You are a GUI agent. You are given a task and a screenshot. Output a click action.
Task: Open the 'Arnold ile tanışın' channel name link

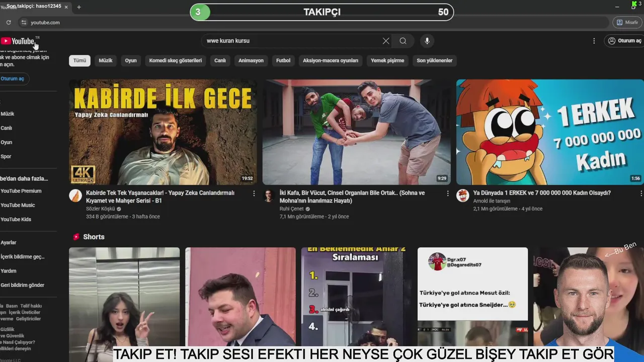pyautogui.click(x=492, y=201)
